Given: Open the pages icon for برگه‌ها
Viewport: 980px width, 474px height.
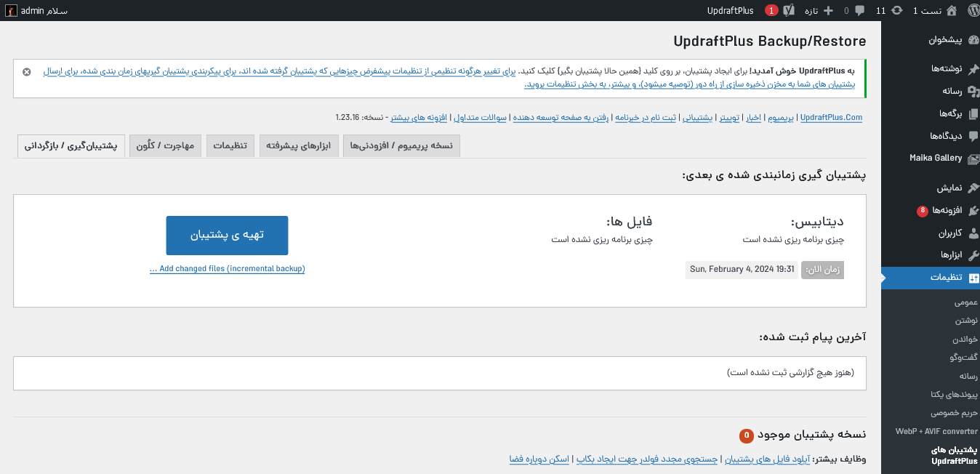Looking at the screenshot, I should pyautogui.click(x=973, y=113).
